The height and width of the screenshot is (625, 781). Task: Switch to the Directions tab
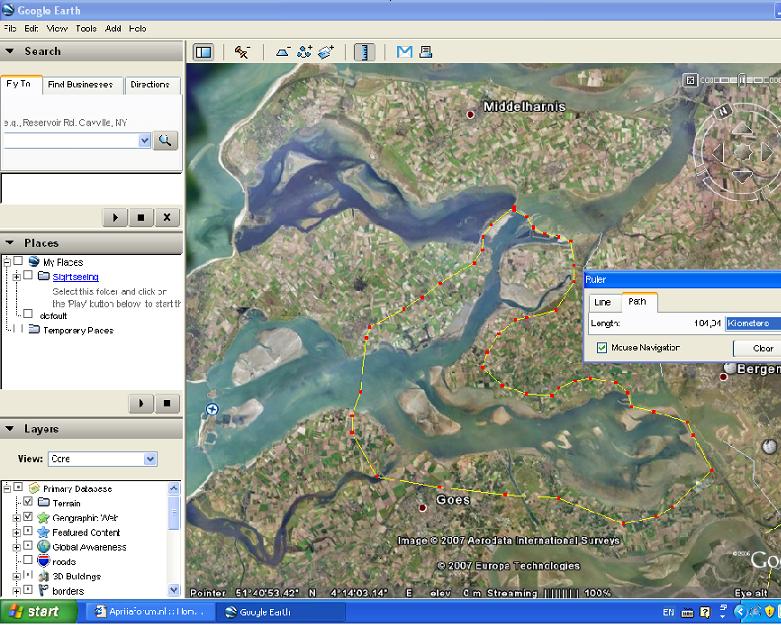click(x=150, y=84)
